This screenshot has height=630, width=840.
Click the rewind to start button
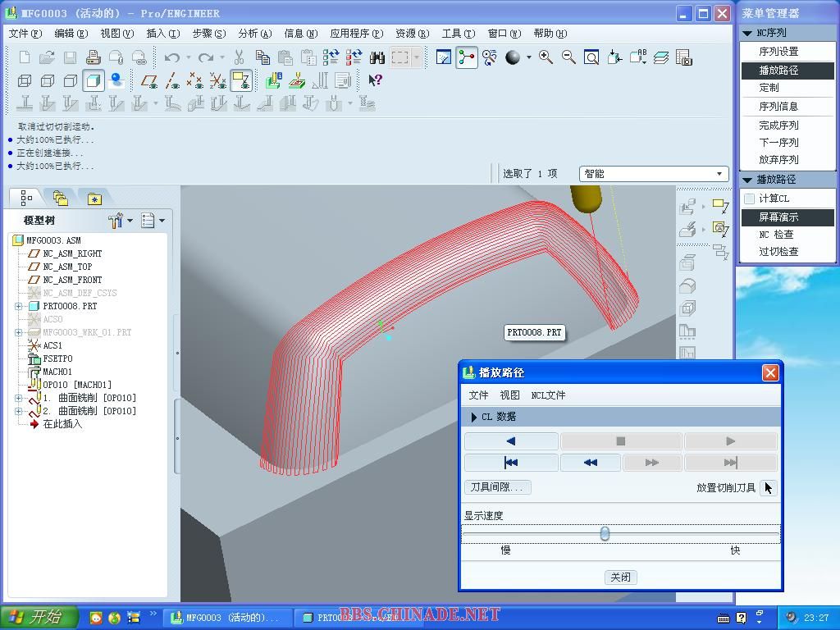511,463
